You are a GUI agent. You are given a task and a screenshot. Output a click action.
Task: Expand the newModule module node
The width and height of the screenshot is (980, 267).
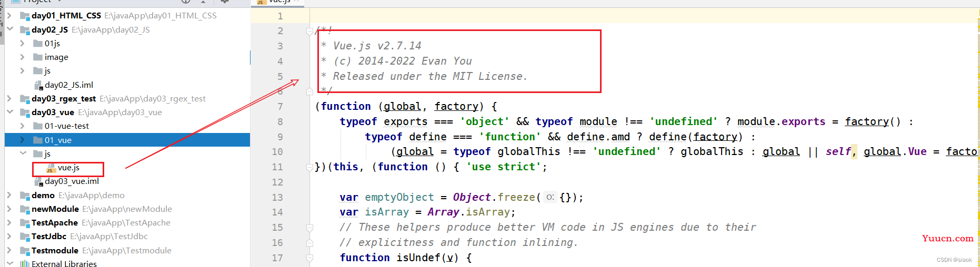9,209
